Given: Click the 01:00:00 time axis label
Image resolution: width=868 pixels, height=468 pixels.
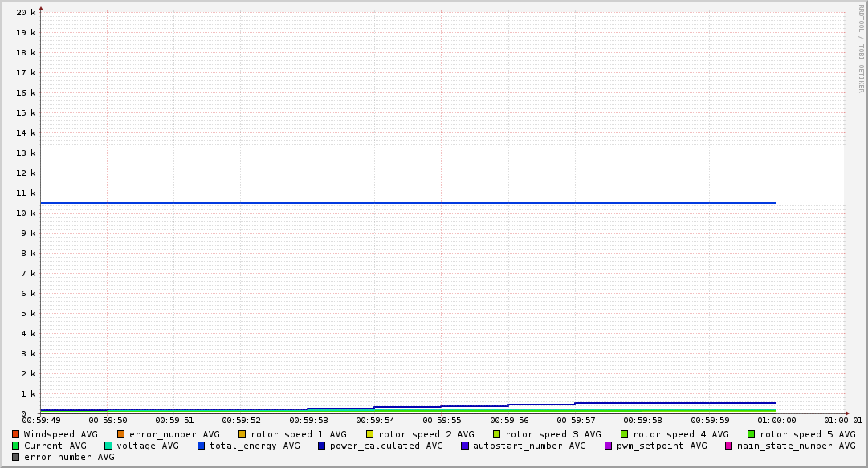Looking at the screenshot, I should (x=776, y=421).
